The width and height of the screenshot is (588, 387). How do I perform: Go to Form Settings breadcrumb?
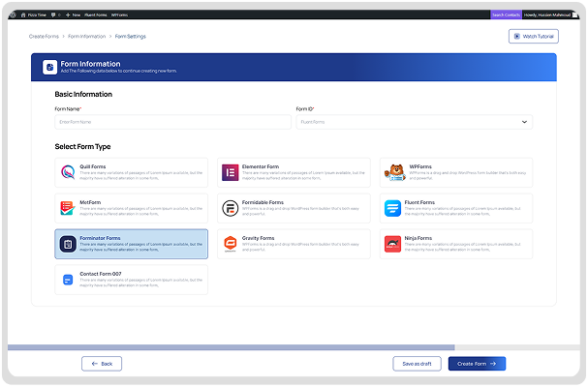pyautogui.click(x=130, y=37)
